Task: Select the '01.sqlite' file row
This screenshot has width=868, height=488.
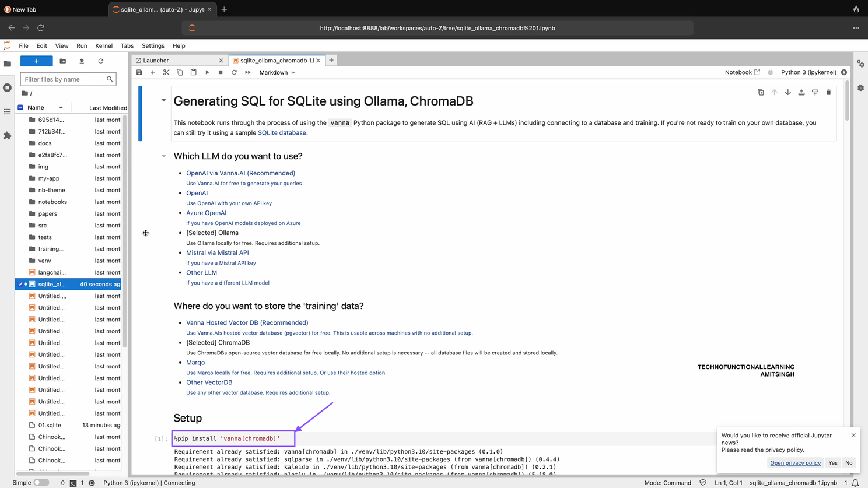Action: pos(69,425)
